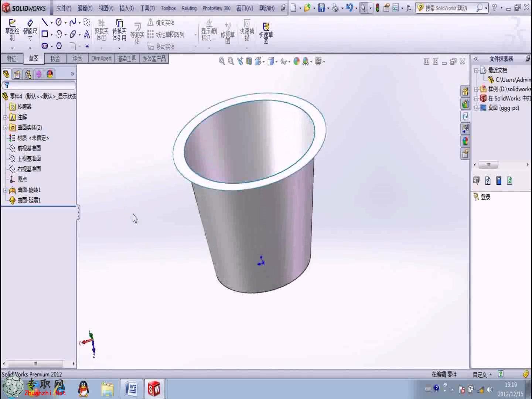This screenshot has width=532, height=399.
Task: Click the Print icon in top toolbar
Action: [x=335, y=8]
